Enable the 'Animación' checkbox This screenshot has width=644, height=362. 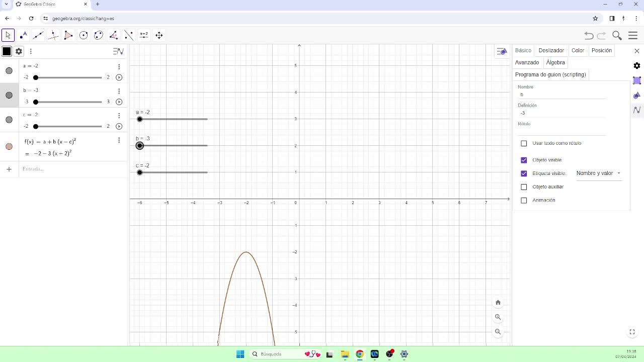(x=524, y=200)
